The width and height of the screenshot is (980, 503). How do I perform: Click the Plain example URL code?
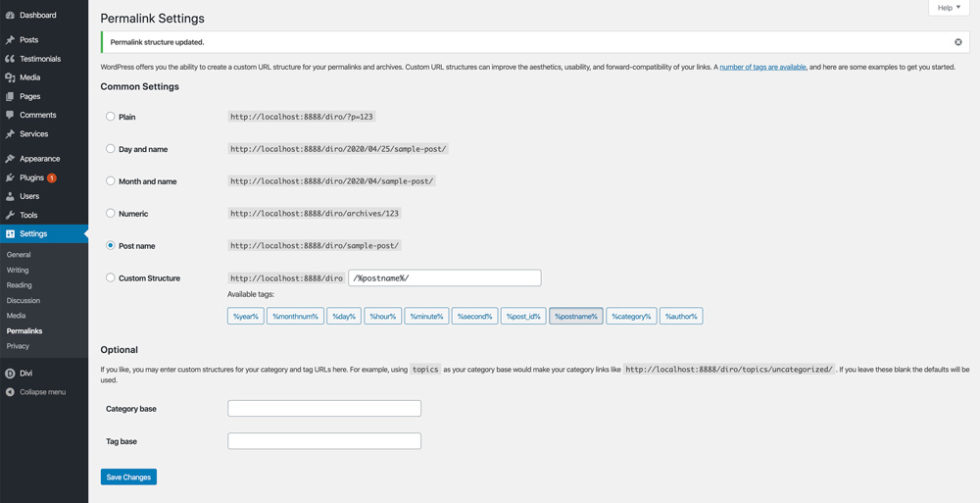click(301, 117)
